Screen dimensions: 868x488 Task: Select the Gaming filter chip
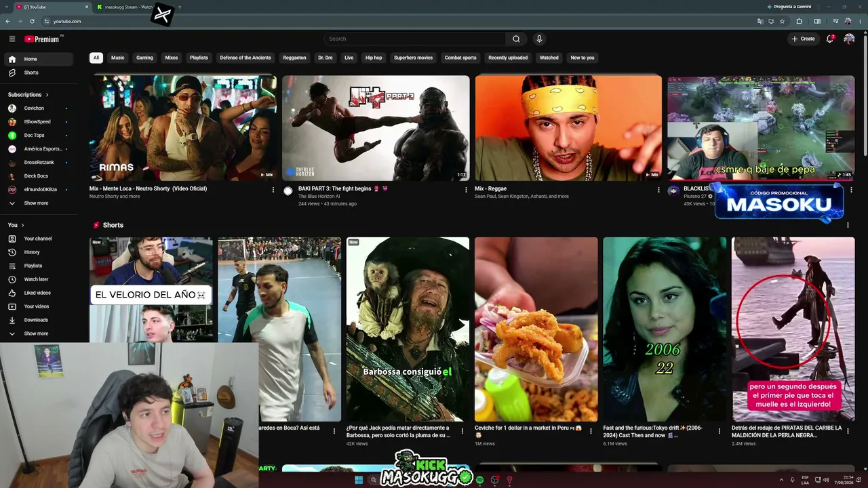[144, 58]
